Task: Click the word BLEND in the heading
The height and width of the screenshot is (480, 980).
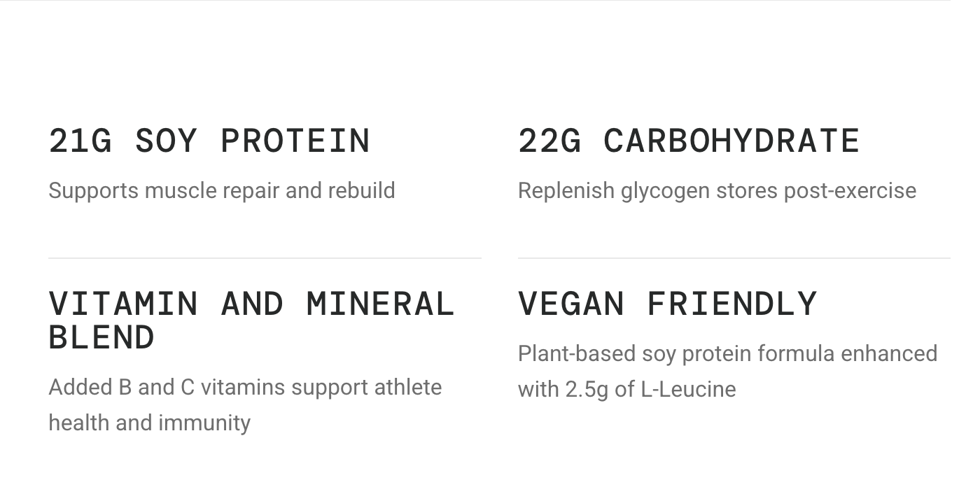Action: pos(101,337)
